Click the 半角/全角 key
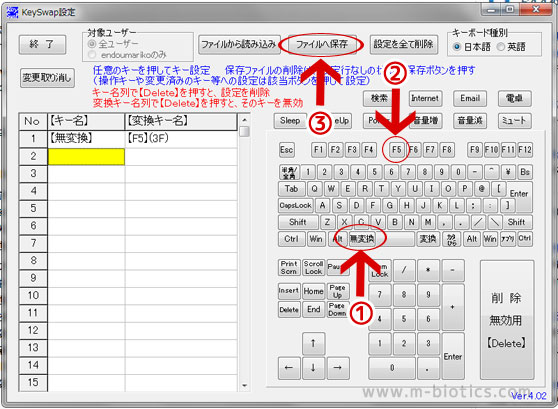 tap(289, 172)
